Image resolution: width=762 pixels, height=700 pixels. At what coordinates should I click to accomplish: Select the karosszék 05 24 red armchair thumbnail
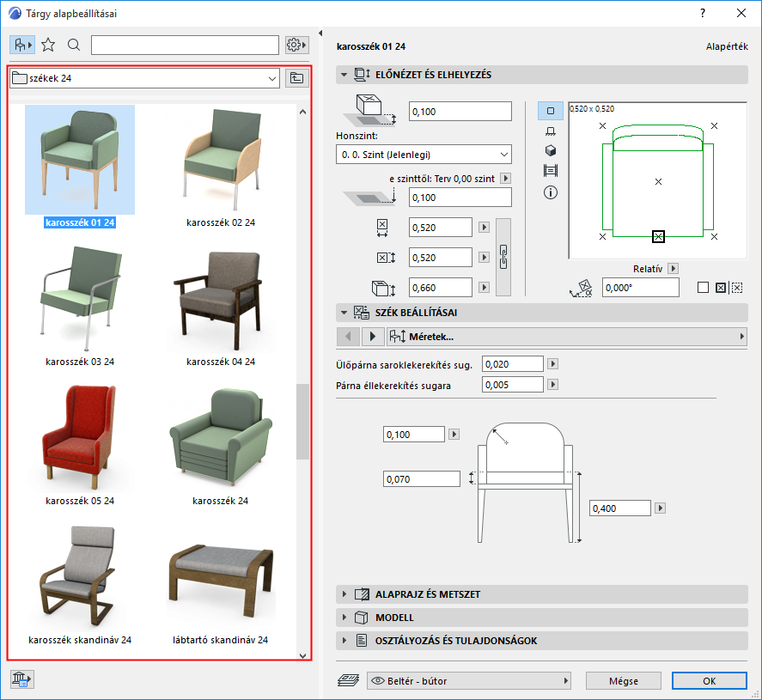(80, 438)
